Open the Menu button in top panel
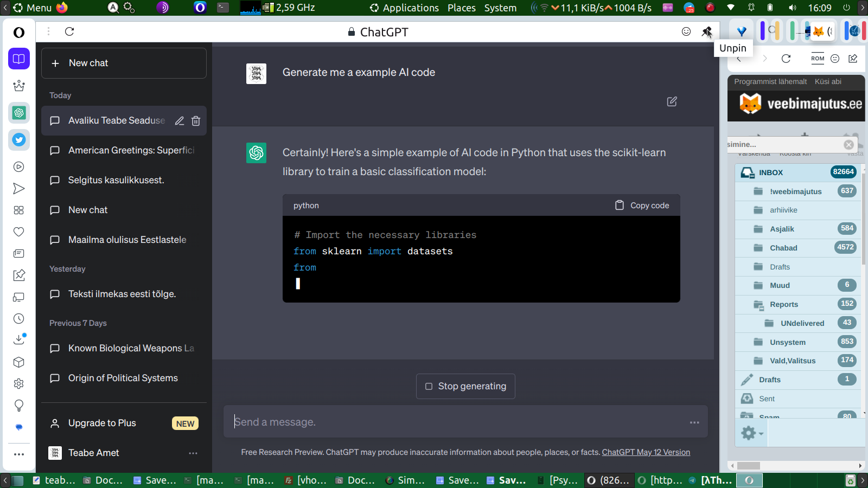The width and height of the screenshot is (868, 488). point(33,8)
